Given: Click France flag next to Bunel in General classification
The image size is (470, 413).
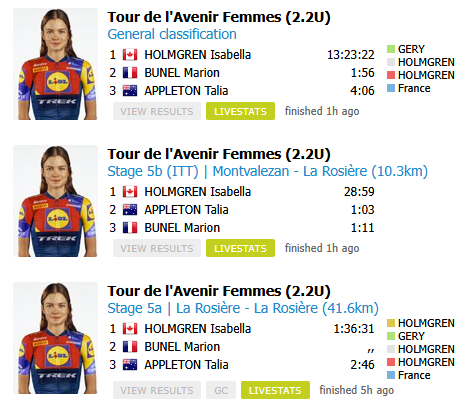Looking at the screenshot, I should [130, 73].
